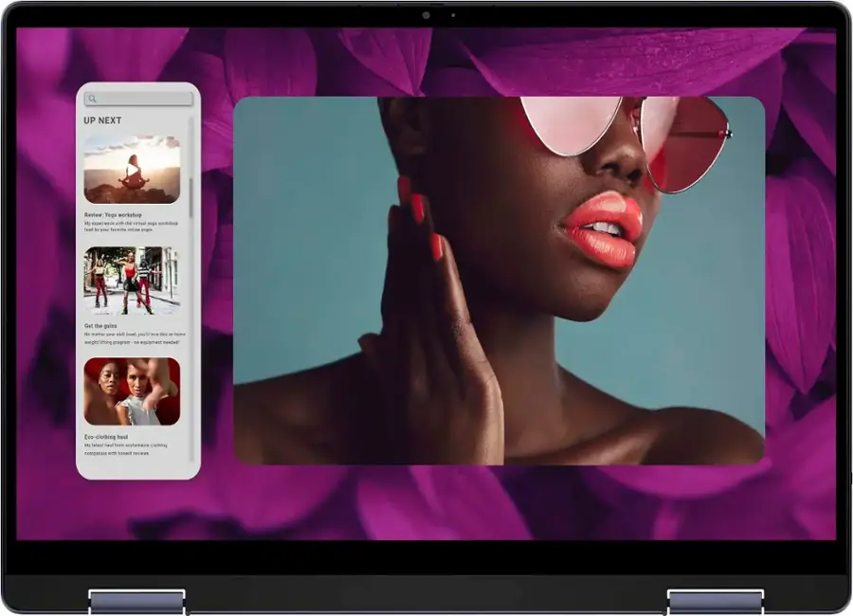The width and height of the screenshot is (853, 616).
Task: Click the magnifier icon in the search bar
Action: click(93, 99)
